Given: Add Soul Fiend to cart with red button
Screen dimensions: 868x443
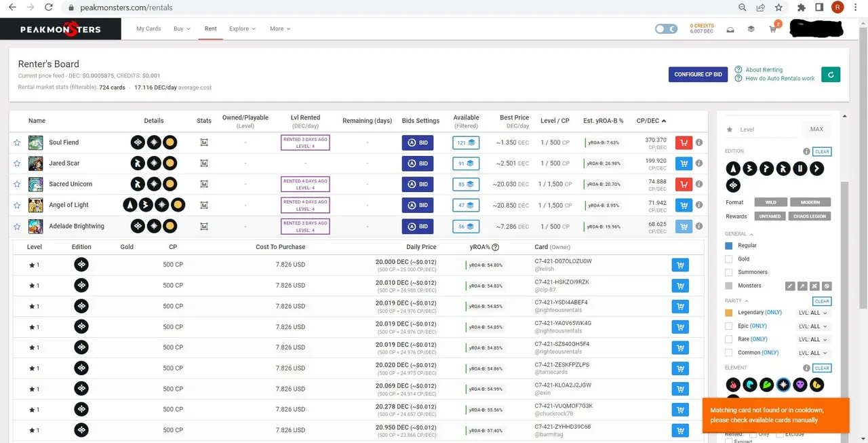Looking at the screenshot, I should (x=684, y=142).
